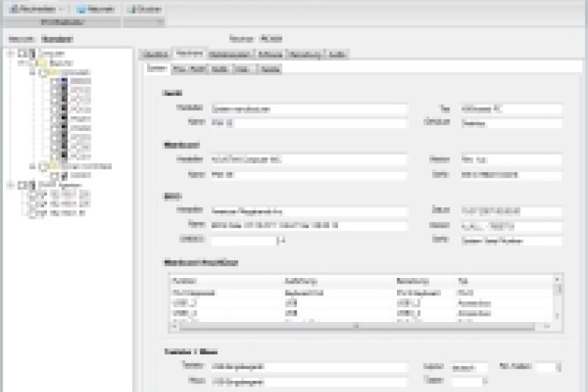Click the manufacturer field in the first details section
588x392 pixels.
(309, 109)
